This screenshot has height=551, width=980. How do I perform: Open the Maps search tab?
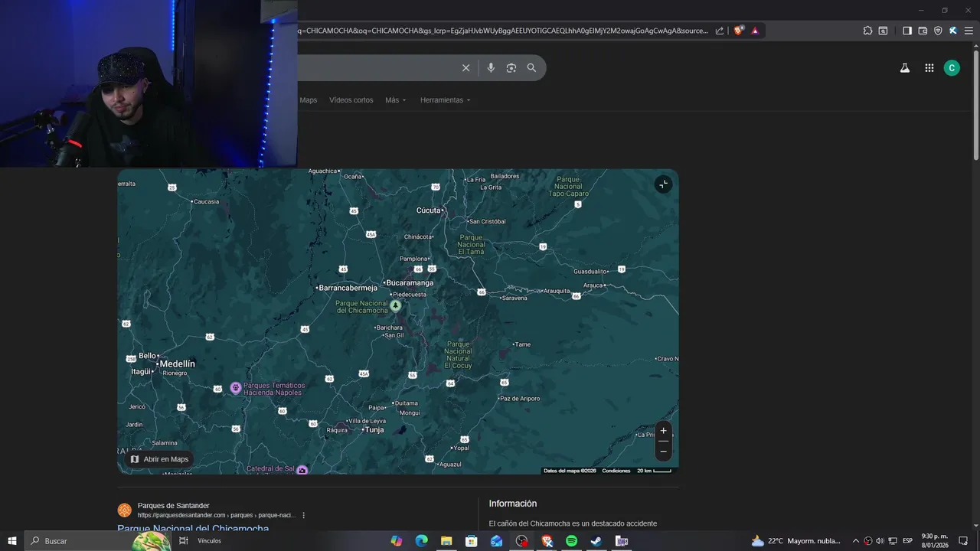(308, 100)
